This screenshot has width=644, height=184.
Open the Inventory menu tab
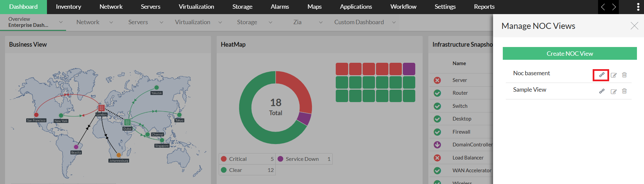click(x=68, y=7)
